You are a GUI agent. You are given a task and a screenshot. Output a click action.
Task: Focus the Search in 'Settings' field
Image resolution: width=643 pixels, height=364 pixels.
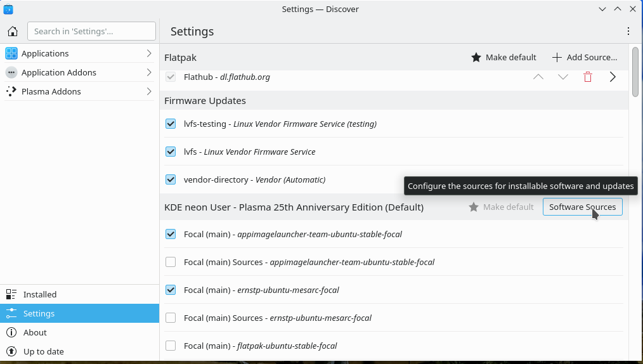(91, 31)
